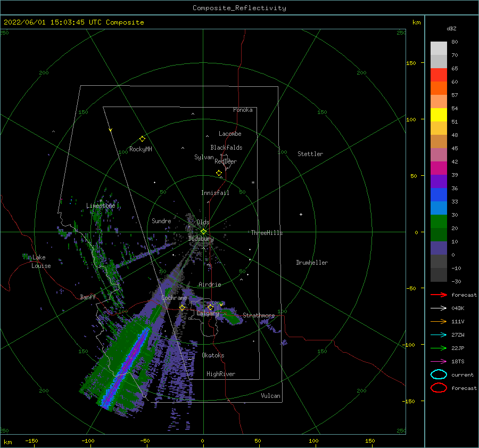Click the orange 111V arrow legend icon
This screenshot has width=479, height=448.
point(439,321)
